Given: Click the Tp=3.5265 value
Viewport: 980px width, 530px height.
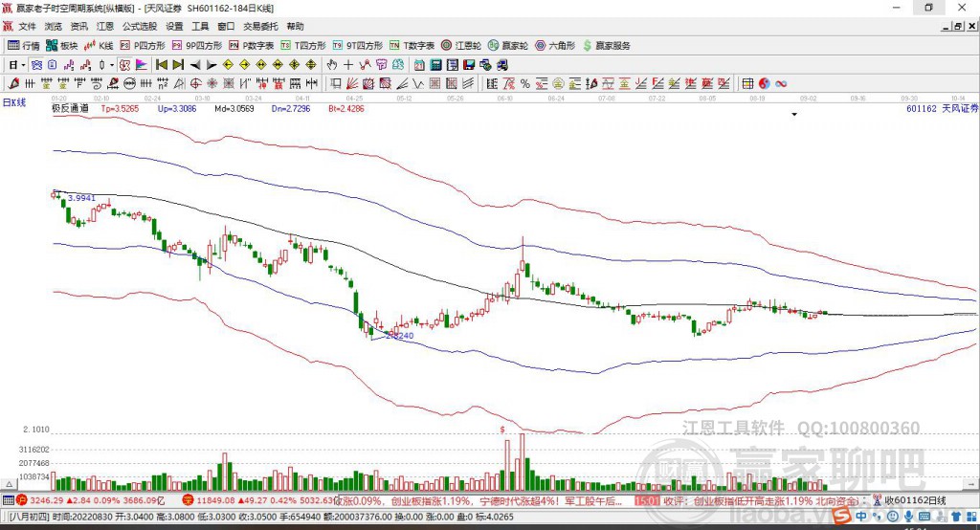Looking at the screenshot, I should coord(120,109).
